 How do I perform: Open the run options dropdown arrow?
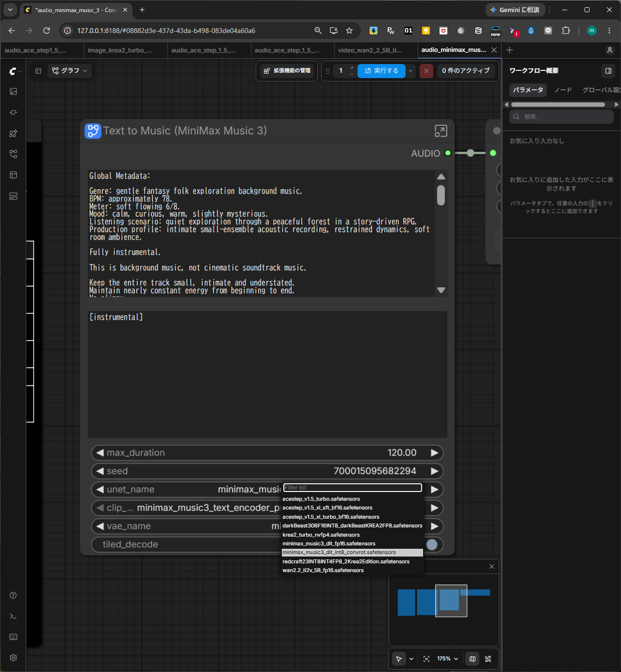point(410,71)
